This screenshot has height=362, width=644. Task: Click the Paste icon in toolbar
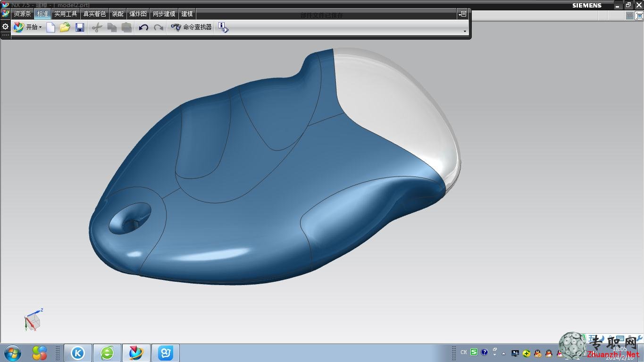[126, 27]
